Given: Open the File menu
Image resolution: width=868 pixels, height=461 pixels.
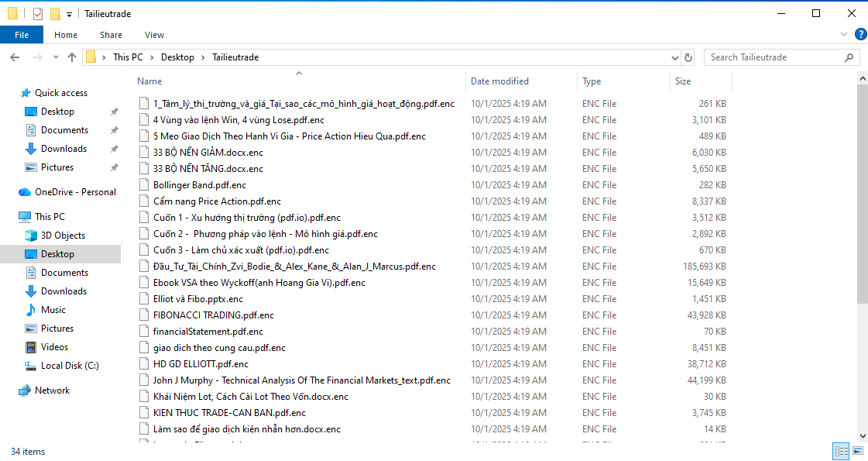Looking at the screenshot, I should coord(22,35).
